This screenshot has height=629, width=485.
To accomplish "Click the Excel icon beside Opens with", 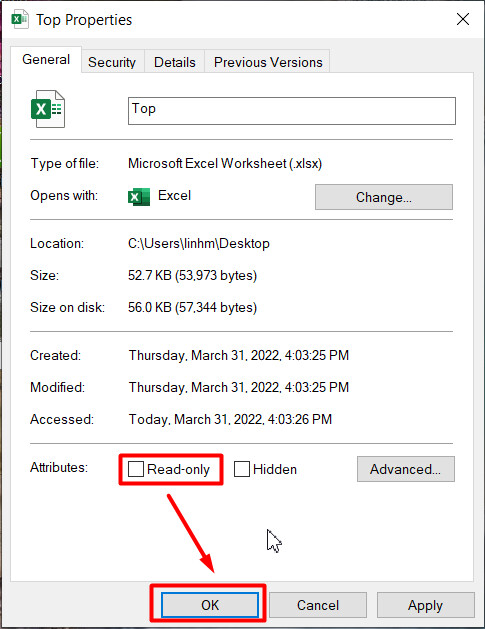I will point(139,197).
